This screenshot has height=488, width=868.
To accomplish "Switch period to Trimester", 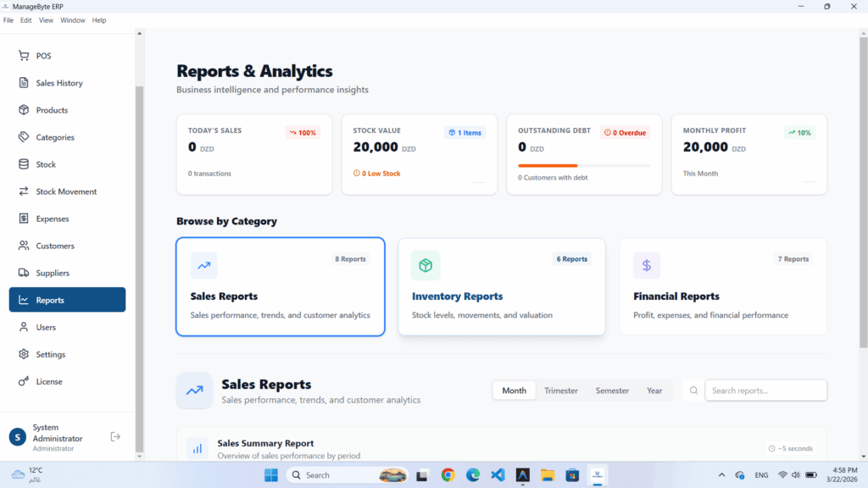I will point(561,391).
